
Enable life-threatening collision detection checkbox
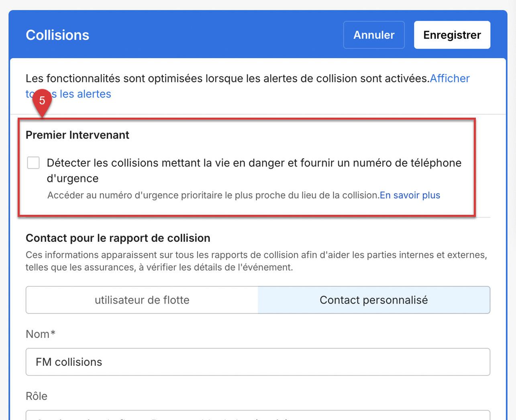tap(33, 163)
